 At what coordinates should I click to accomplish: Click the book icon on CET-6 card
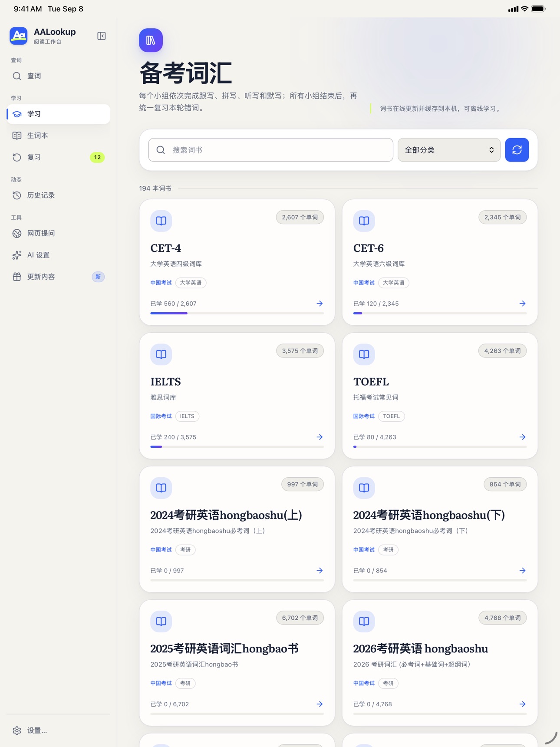click(x=364, y=221)
